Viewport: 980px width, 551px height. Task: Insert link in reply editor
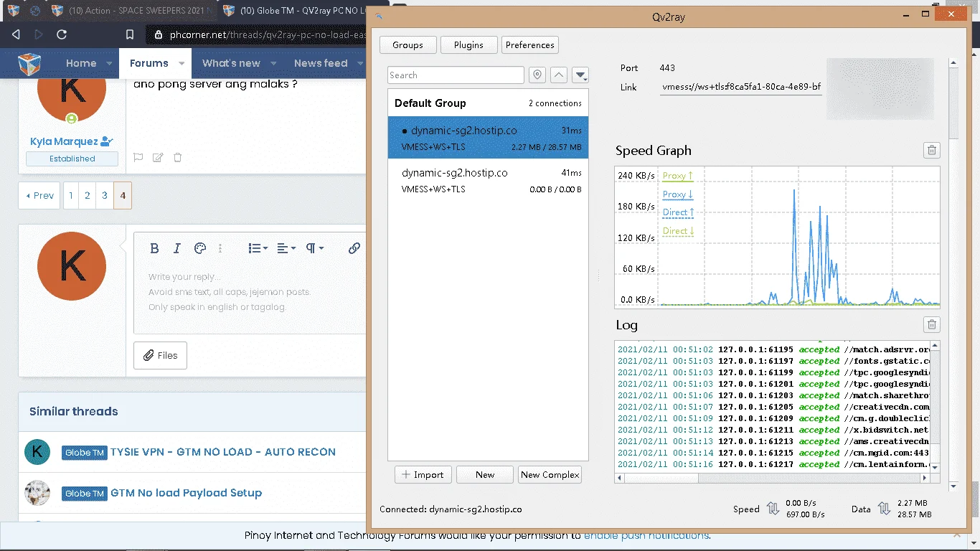(x=354, y=248)
